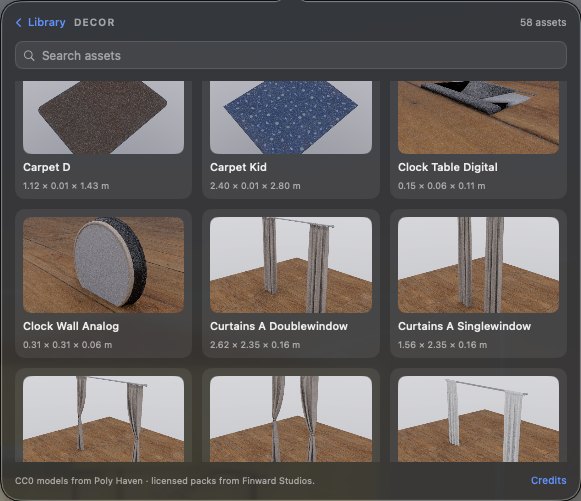Open the Credits link
Viewport: 581px width, 501px height.
[548, 480]
